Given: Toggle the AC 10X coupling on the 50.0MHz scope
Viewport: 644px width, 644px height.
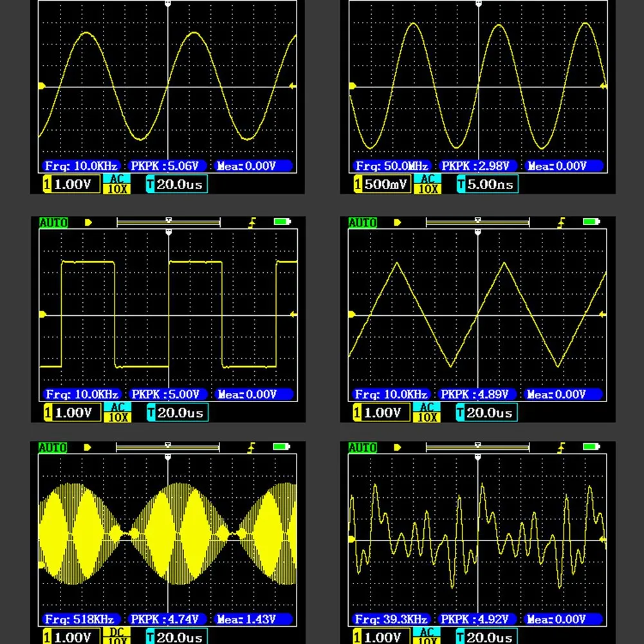Looking at the screenshot, I should 428,183.
